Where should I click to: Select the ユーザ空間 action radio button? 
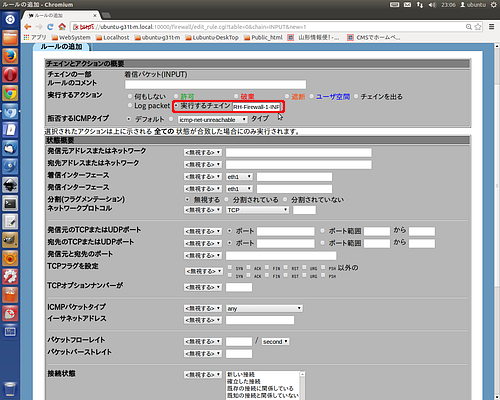(x=311, y=96)
